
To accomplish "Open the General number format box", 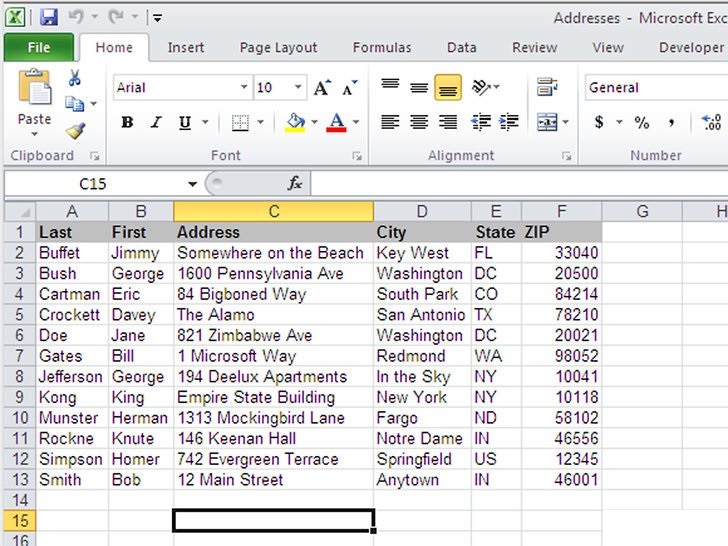I will pos(656,87).
